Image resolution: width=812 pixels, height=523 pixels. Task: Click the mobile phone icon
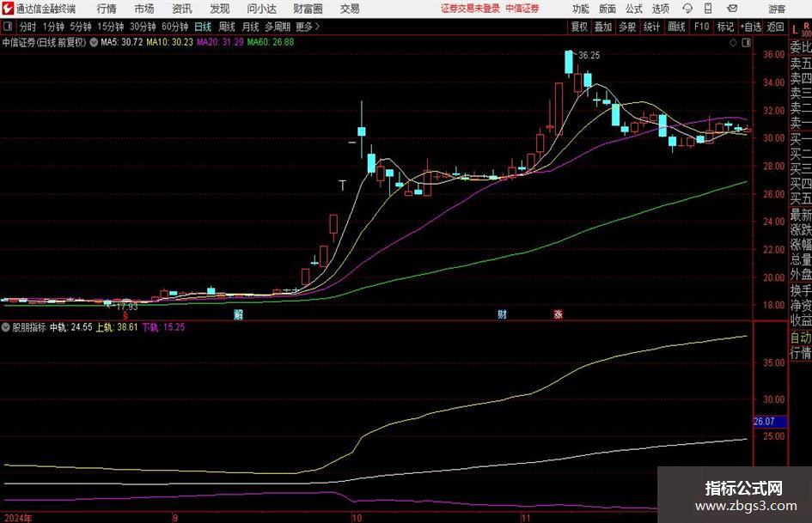coord(708,9)
